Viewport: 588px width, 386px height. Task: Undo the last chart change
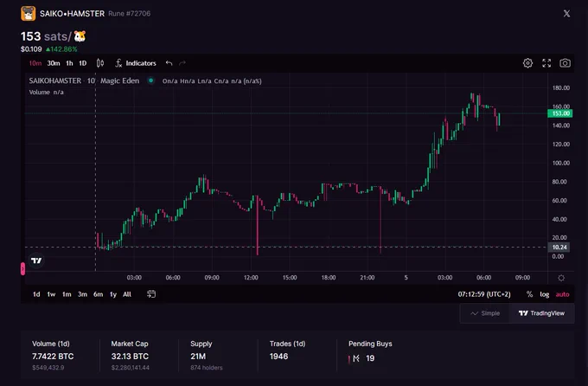(169, 63)
